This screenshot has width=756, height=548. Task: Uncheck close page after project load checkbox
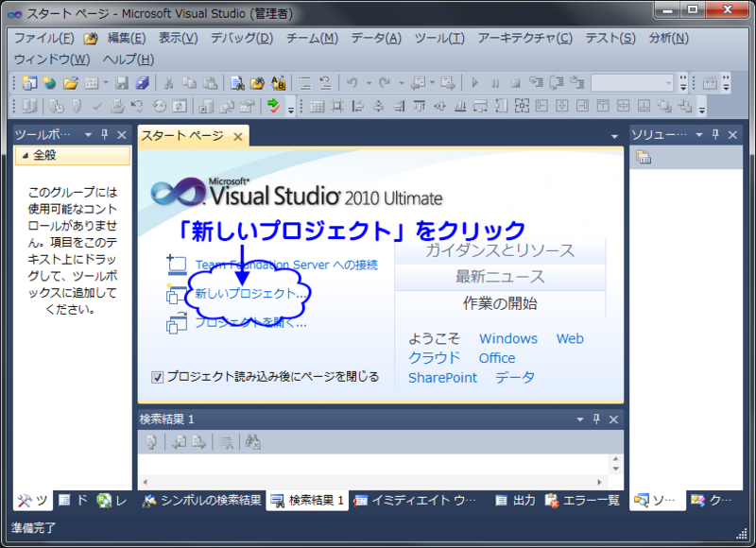pos(157,377)
